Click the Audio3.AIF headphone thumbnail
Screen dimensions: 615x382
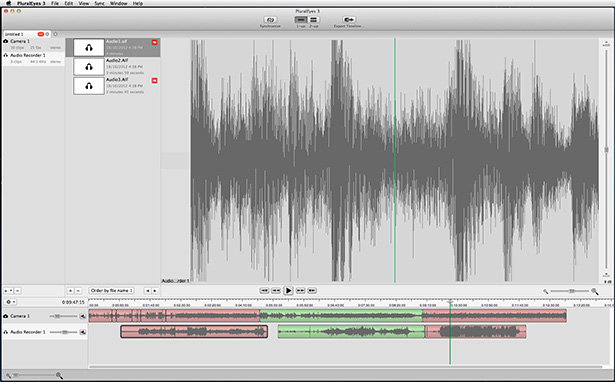click(x=89, y=85)
